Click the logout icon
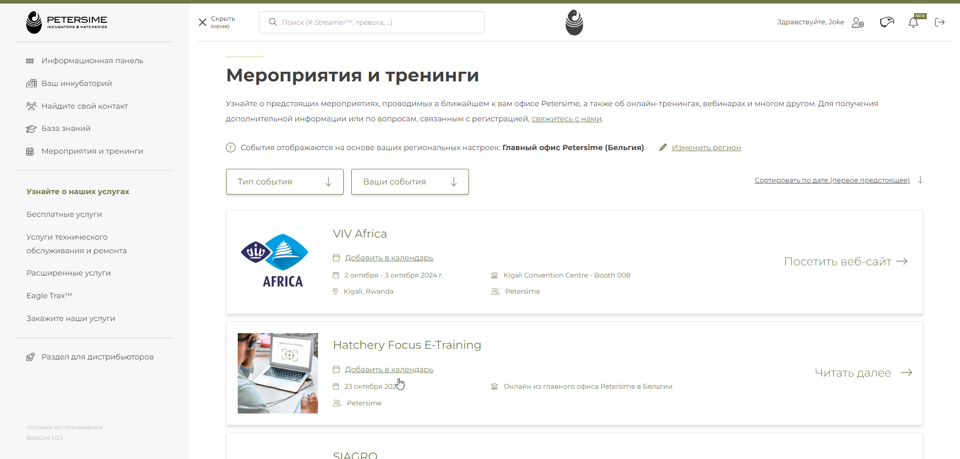Image resolution: width=960 pixels, height=459 pixels. tap(940, 22)
